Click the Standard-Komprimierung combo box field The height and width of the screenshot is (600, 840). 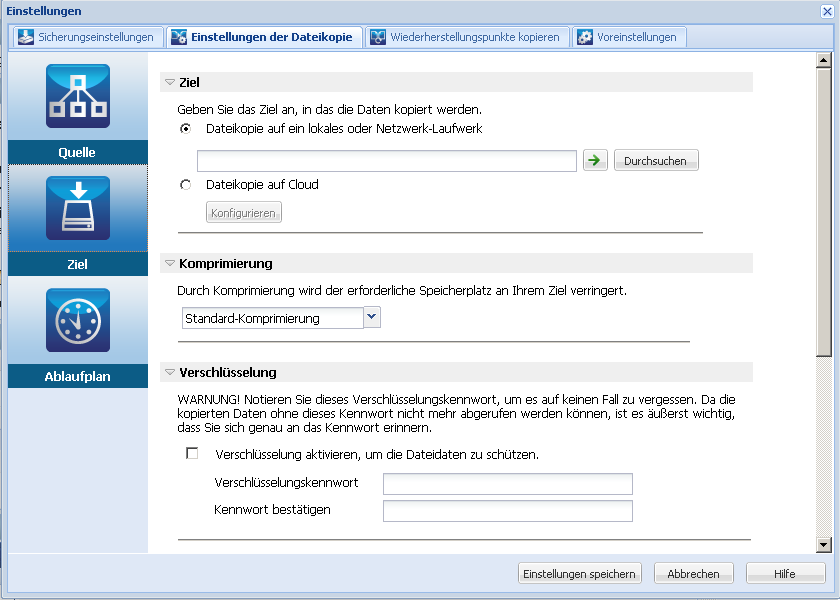273,318
